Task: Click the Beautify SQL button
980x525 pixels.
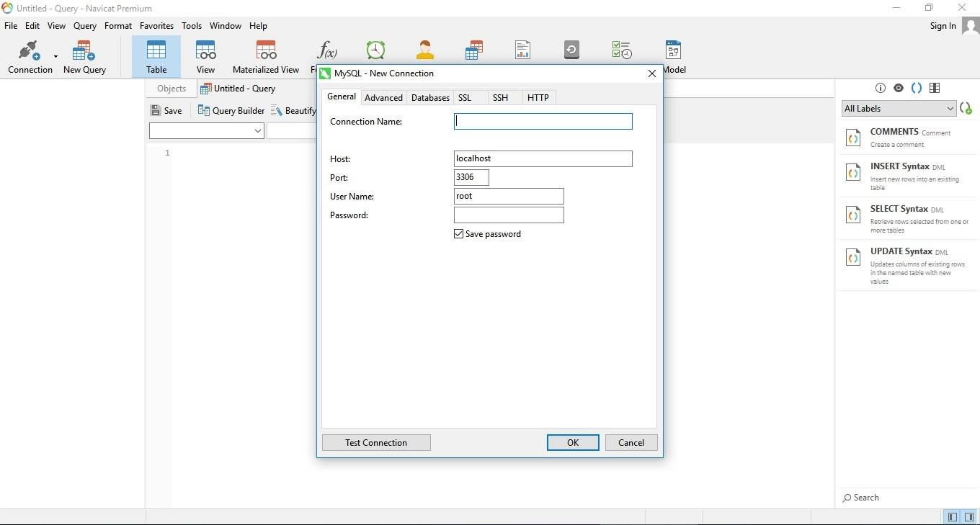Action: [294, 110]
